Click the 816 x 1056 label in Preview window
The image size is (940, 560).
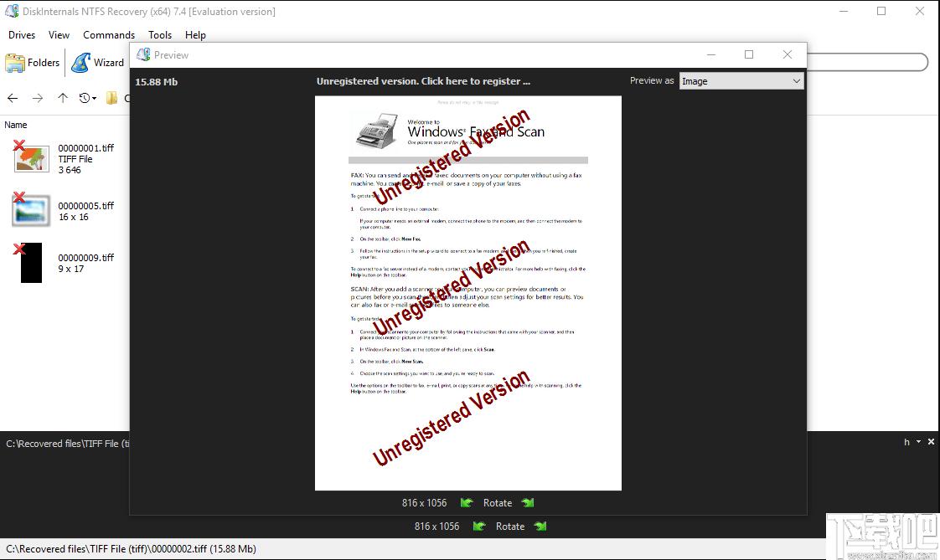425,502
